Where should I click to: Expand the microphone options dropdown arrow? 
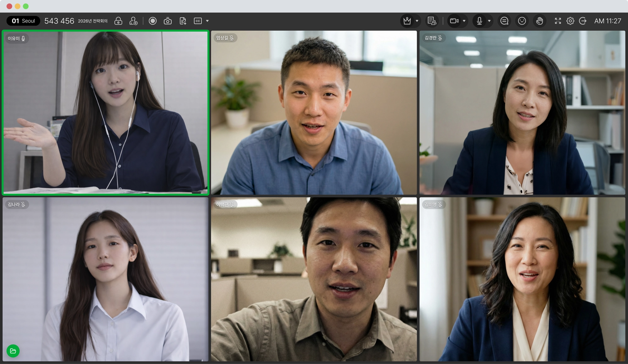pyautogui.click(x=489, y=21)
